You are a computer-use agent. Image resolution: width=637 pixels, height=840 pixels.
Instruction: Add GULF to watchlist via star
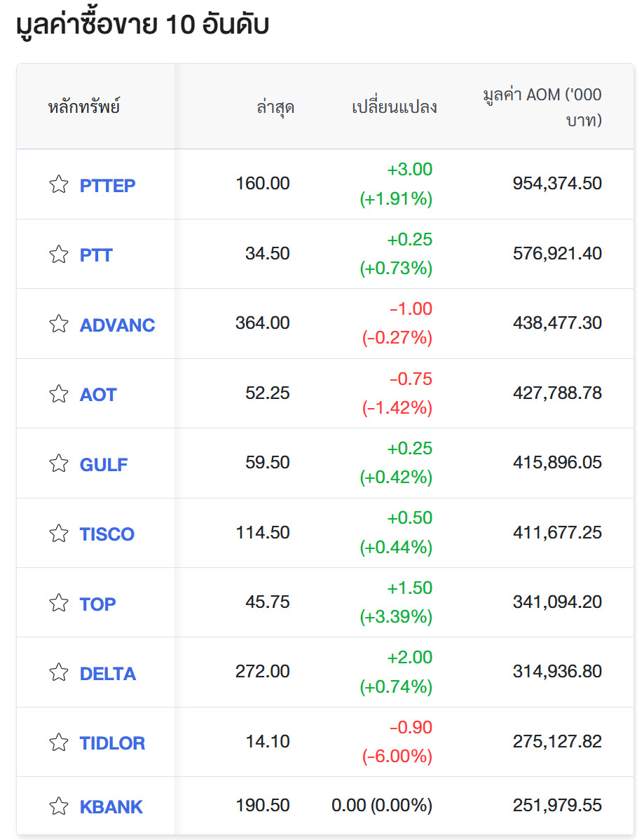[x=59, y=463]
